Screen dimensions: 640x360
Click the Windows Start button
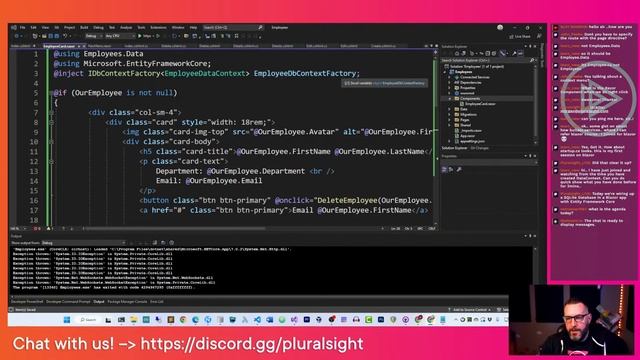pos(67,320)
